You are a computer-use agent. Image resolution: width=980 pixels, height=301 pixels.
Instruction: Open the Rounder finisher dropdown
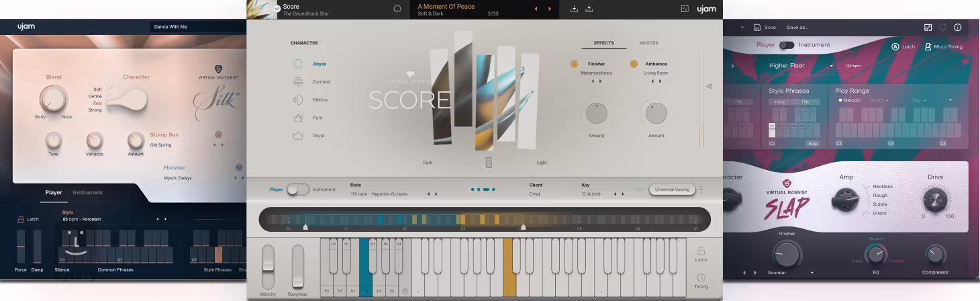click(812, 273)
